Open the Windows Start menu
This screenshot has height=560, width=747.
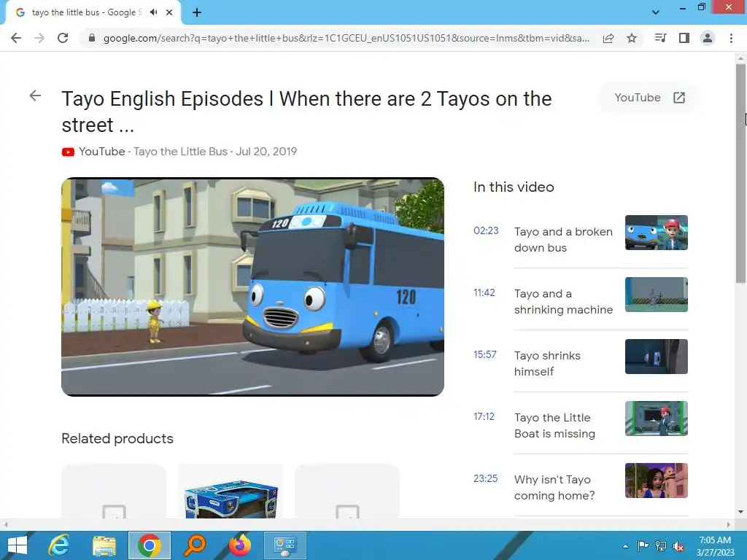coord(18,545)
